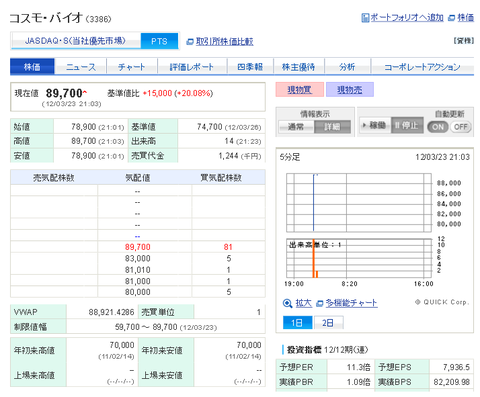This screenshot has height=397, width=480.
Task: Open the 四季報 tab
Action: 250,67
